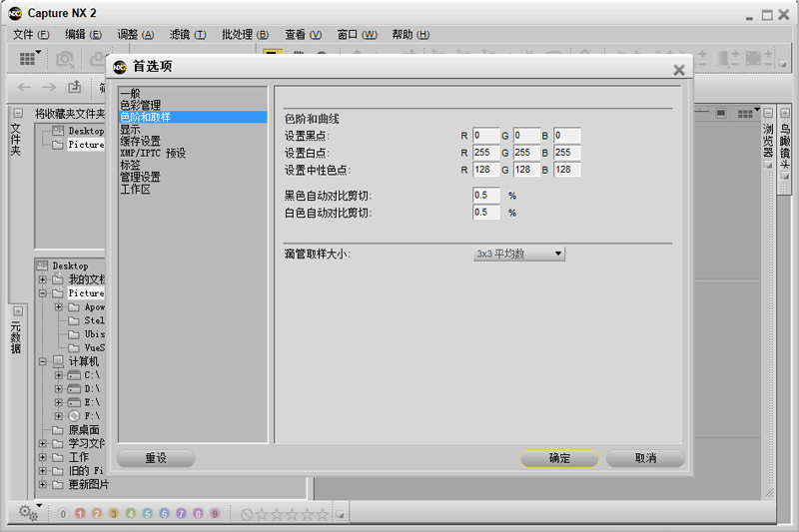Collapse the 计算机 tree node
The image size is (799, 532).
[x=43, y=361]
